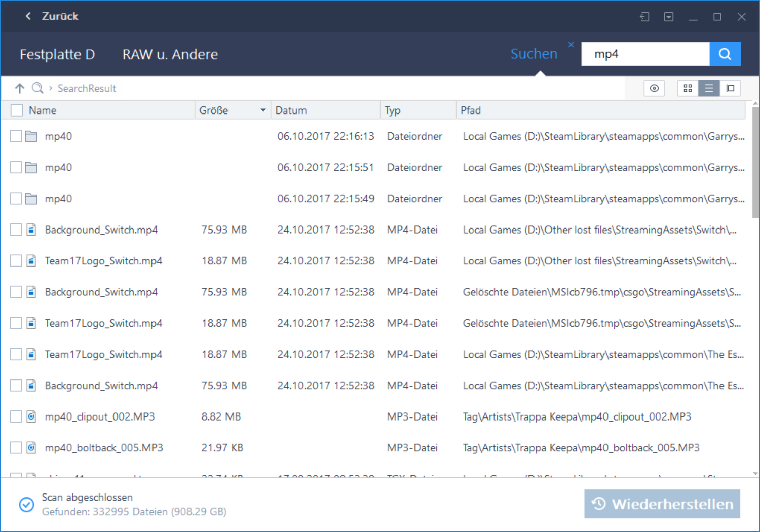This screenshot has height=532, width=760.
Task: Select file name mp40_boltback_005.MP3
Action: click(x=104, y=448)
